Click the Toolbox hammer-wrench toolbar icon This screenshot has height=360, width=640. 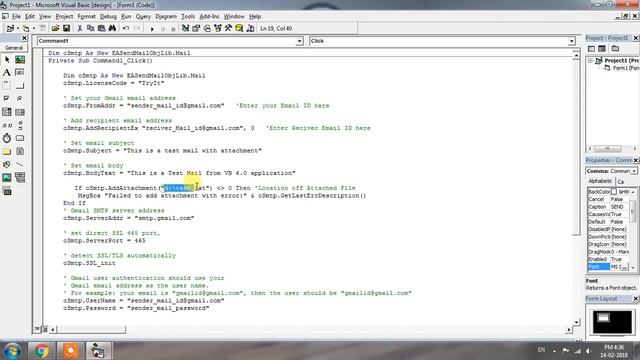click(228, 28)
